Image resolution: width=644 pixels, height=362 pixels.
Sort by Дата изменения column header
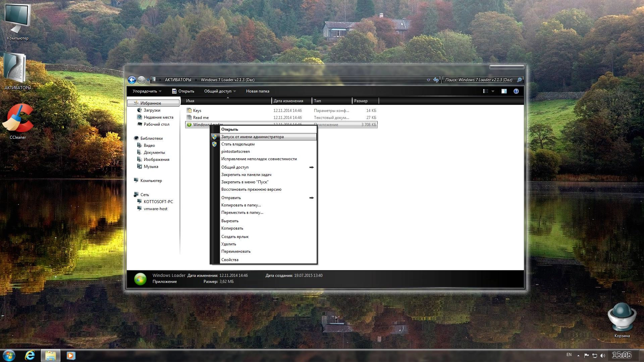pos(291,101)
